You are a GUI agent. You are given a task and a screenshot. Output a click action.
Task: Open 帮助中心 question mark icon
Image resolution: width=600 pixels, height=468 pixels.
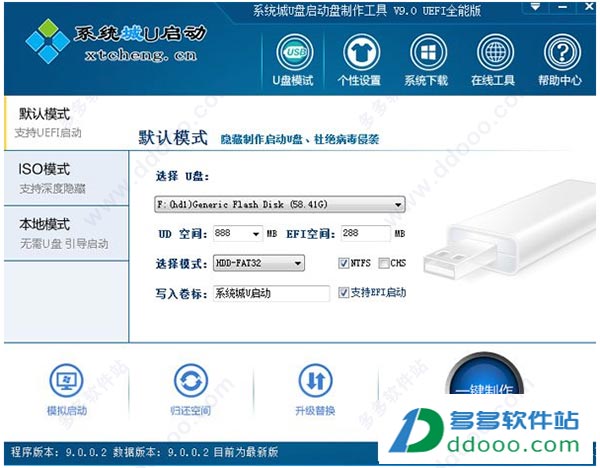coord(562,52)
